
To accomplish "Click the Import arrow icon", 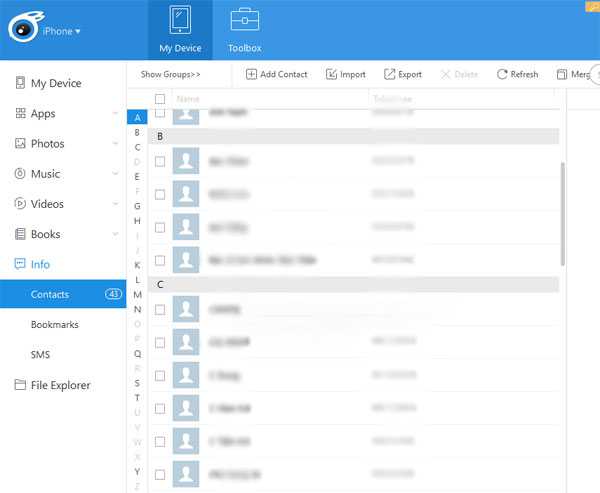I will (331, 74).
